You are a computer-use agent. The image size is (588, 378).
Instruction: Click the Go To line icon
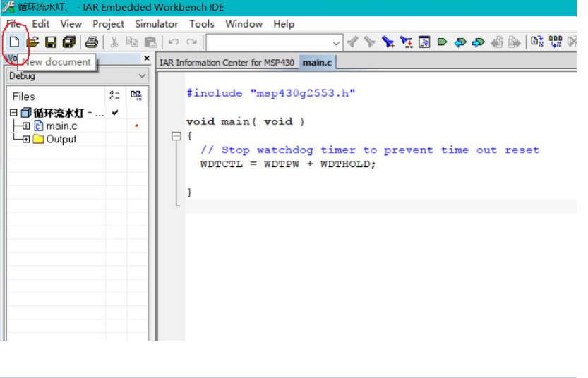(424, 42)
